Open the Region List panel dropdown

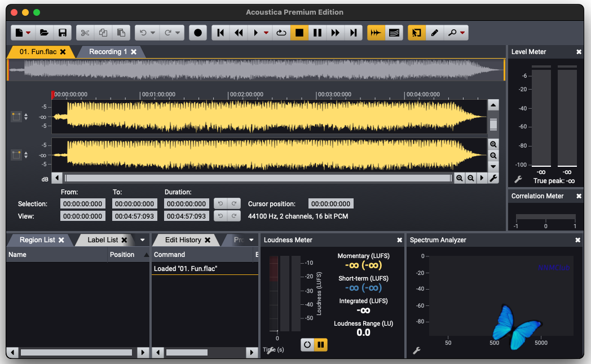pos(143,240)
